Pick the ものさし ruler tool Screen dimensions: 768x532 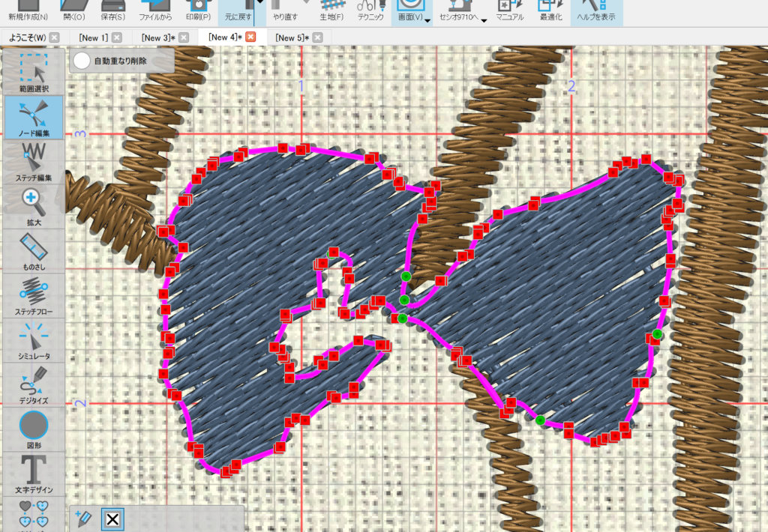pos(34,250)
